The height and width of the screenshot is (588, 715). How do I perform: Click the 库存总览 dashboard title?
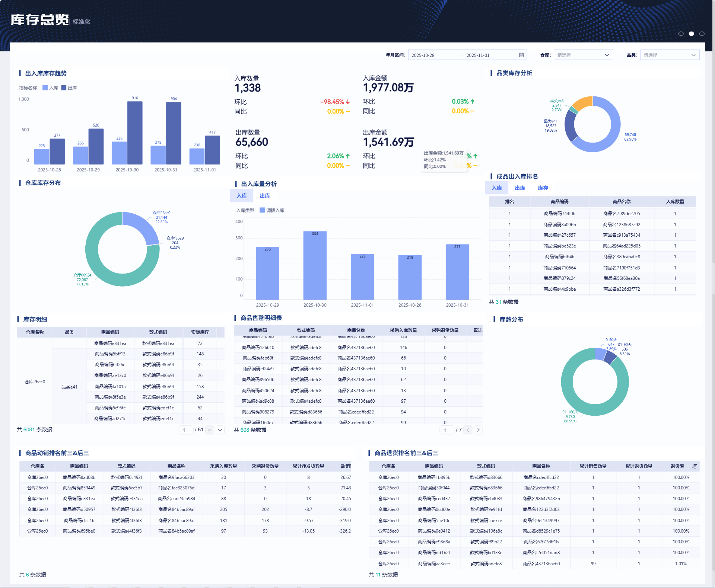click(40, 20)
